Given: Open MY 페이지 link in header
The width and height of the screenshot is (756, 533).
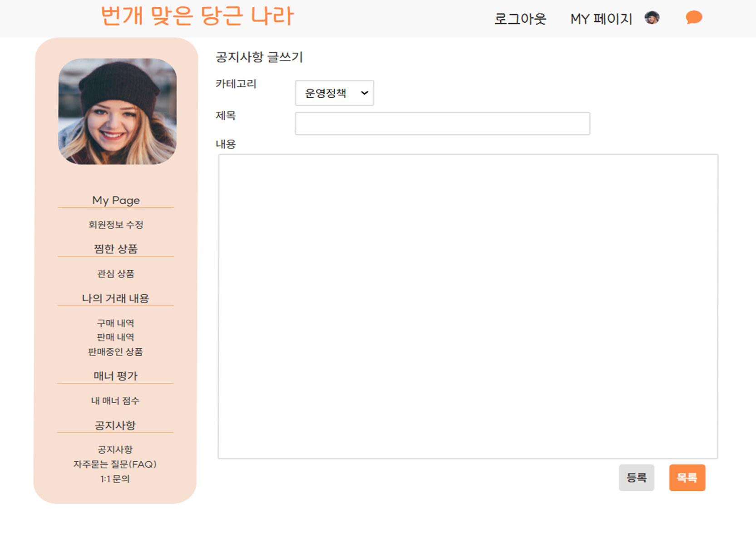Looking at the screenshot, I should 601,19.
